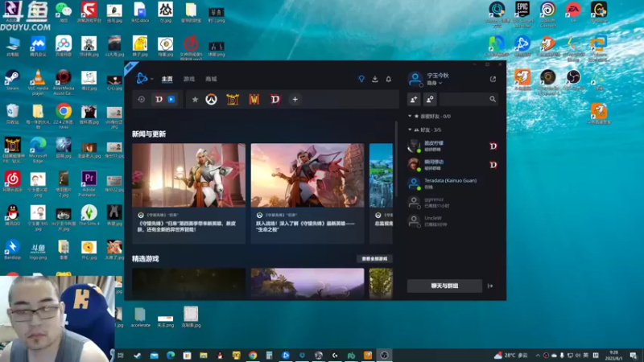Select offline friend ggmmzz
The image size is (644, 362).
coord(452,203)
